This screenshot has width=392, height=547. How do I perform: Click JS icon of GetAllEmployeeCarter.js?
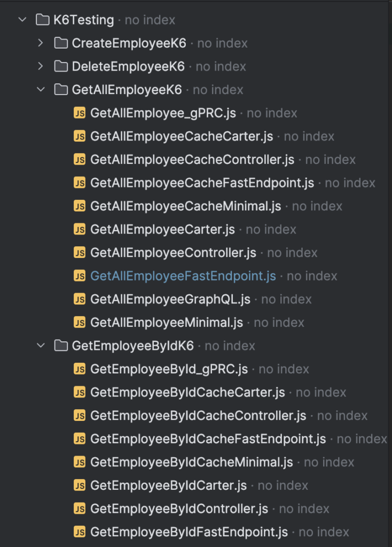tap(80, 229)
